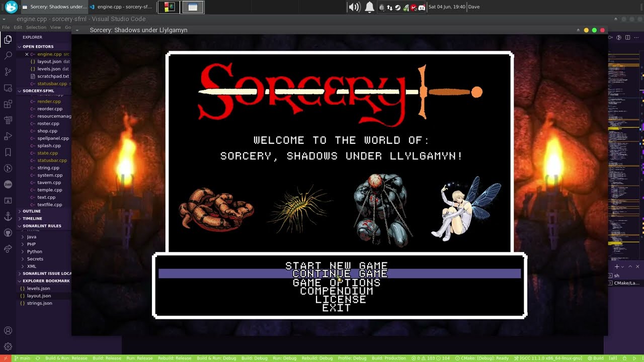Open the application launcher icon in the top-left corner
Image resolution: width=644 pixels, height=362 pixels.
pyautogui.click(x=11, y=7)
